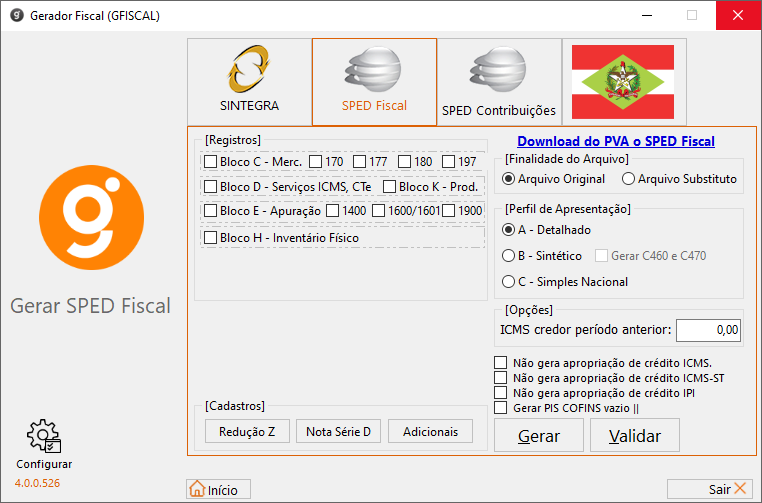Enable Bloco D - Serviços ICMS, CTe
This screenshot has width=762, height=503.
[x=210, y=187]
